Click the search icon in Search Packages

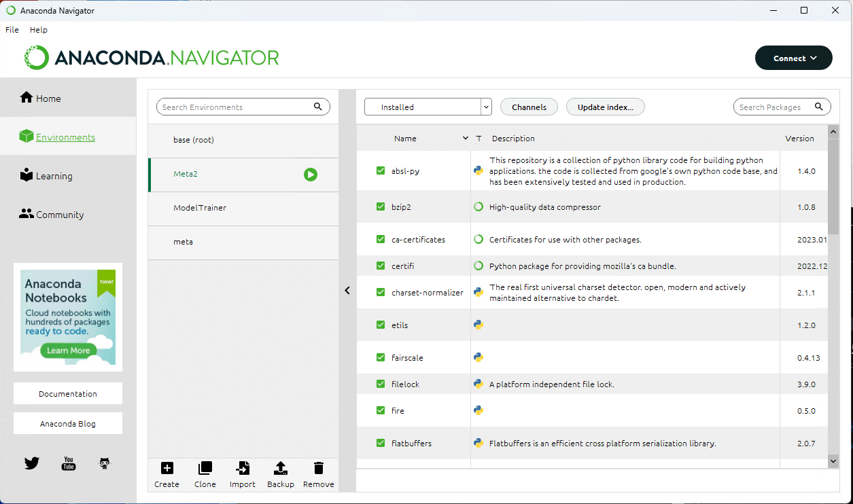819,107
